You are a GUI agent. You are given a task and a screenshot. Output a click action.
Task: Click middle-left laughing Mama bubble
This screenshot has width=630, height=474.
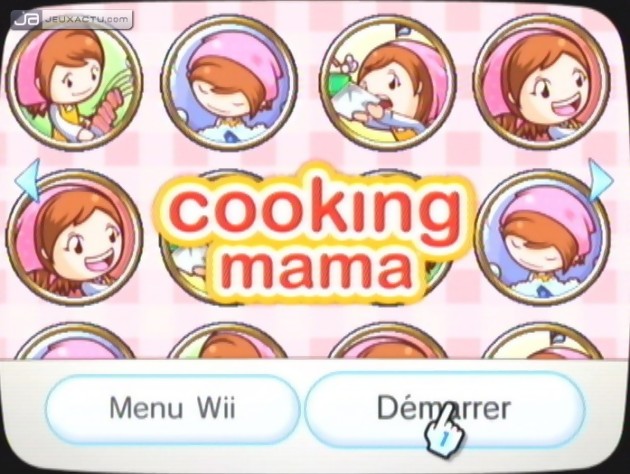(75, 238)
